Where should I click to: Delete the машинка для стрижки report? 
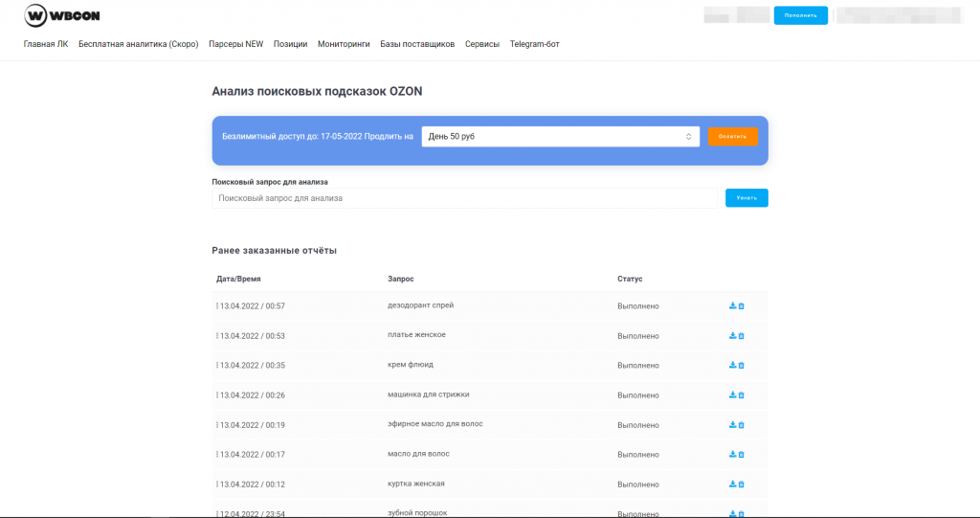pos(742,395)
